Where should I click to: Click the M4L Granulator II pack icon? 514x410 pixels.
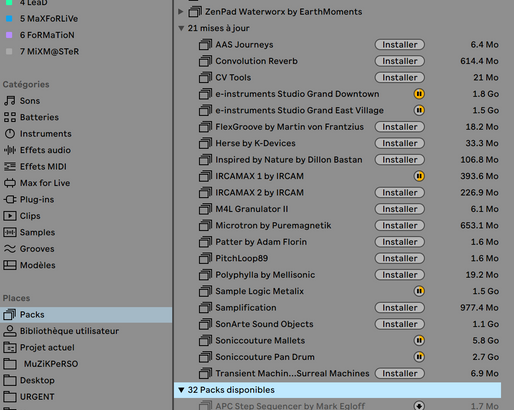[x=205, y=209]
